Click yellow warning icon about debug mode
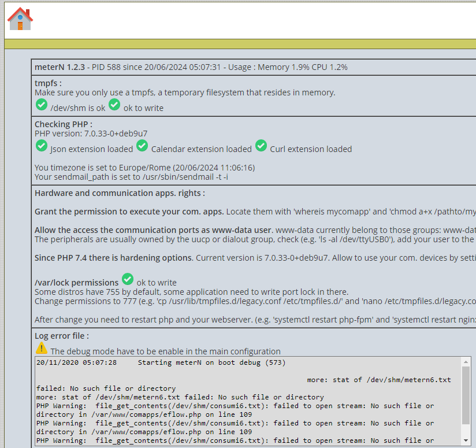476x448 pixels. pyautogui.click(x=42, y=348)
